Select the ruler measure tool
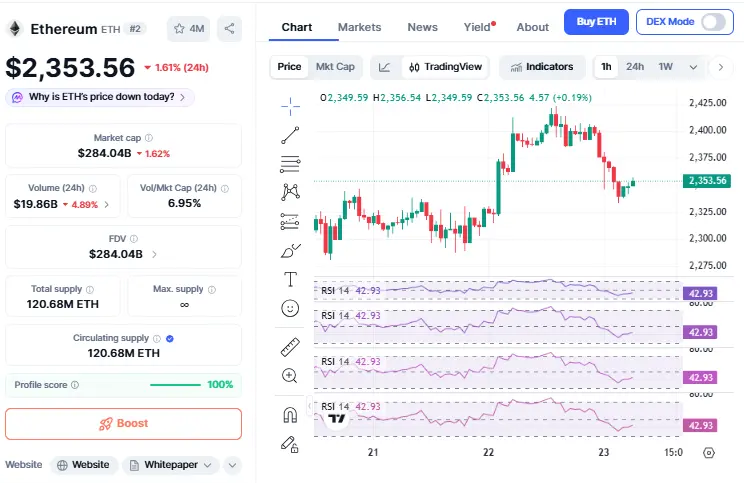This screenshot has height=483, width=744. click(x=291, y=347)
